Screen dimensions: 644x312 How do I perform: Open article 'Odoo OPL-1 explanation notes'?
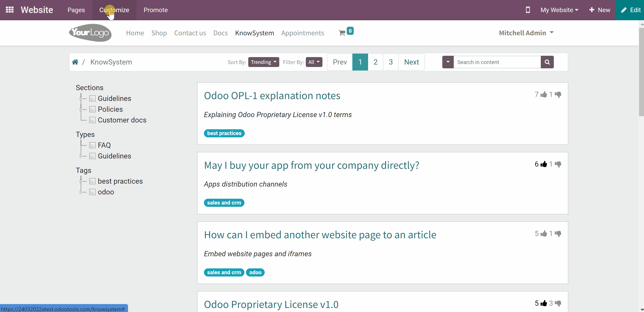coord(272,96)
